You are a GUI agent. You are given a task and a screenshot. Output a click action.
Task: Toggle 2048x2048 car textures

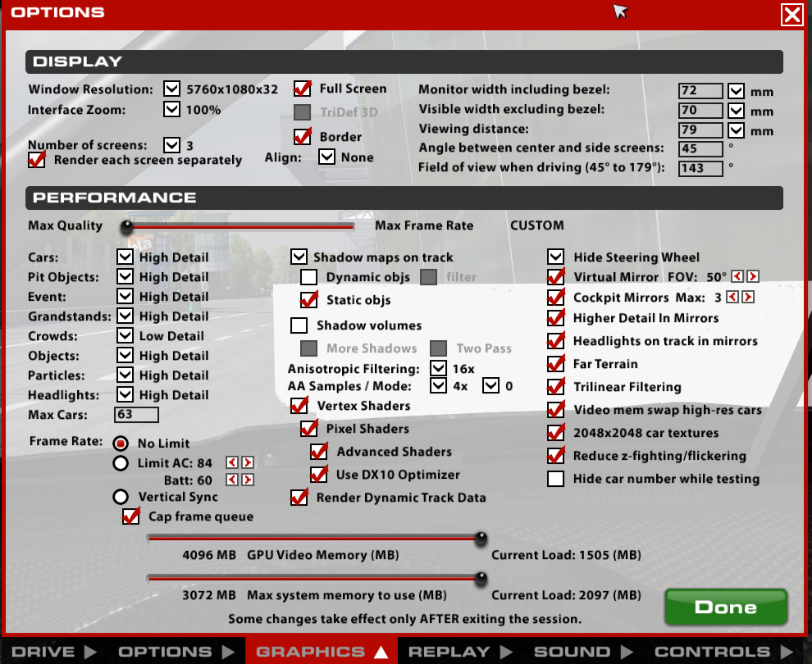pyautogui.click(x=556, y=433)
